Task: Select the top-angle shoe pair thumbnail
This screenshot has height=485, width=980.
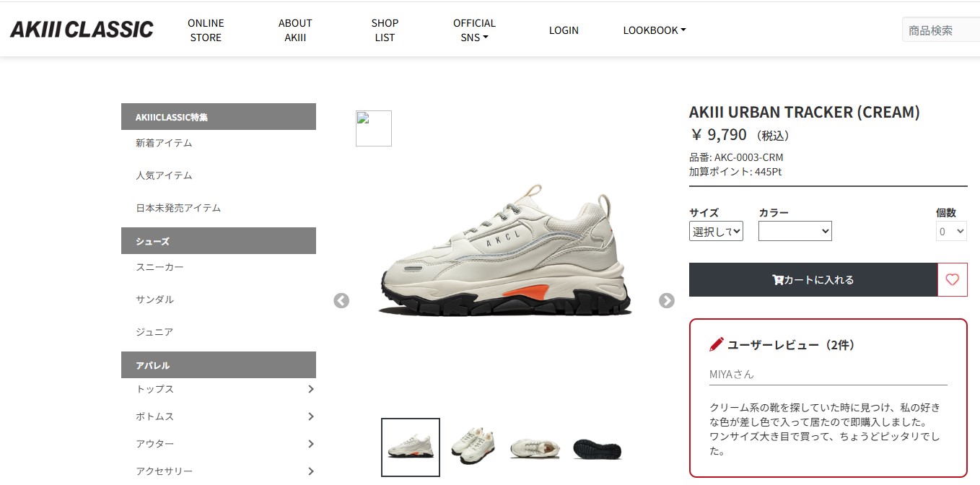Action: [x=473, y=447]
